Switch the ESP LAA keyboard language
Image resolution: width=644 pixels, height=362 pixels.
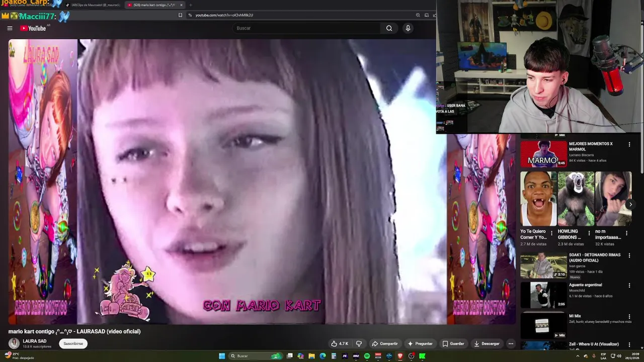603,356
